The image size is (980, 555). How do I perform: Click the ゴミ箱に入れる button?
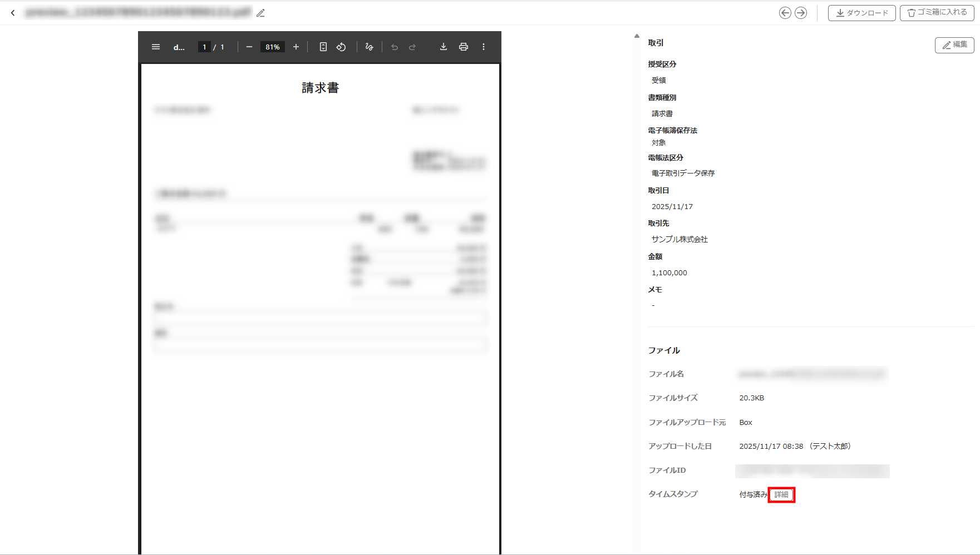(x=937, y=13)
